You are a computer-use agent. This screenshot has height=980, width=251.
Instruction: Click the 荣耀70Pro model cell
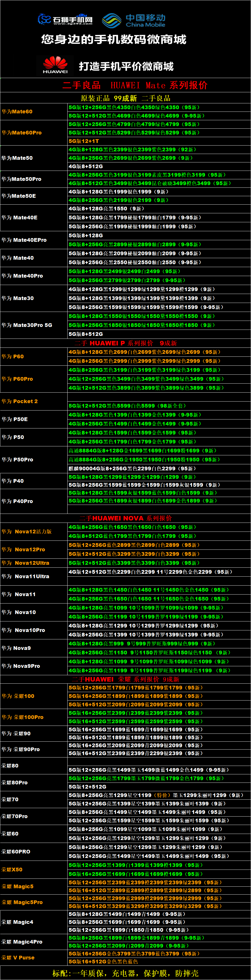(34, 816)
